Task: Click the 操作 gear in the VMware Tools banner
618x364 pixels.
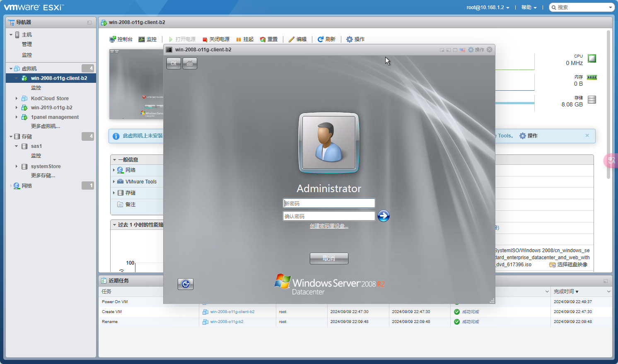Action: coord(529,136)
